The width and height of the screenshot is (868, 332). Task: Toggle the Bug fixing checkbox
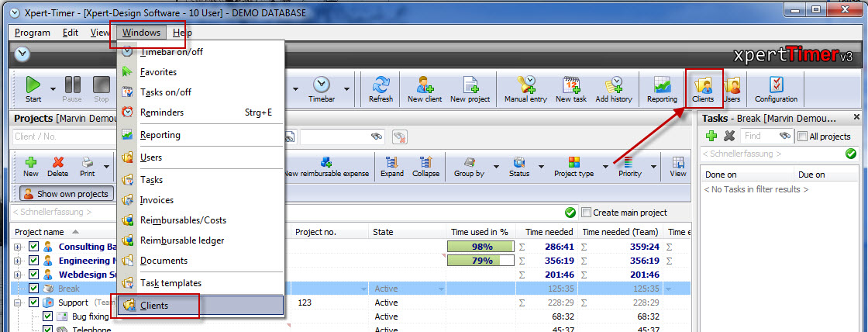[x=47, y=316]
